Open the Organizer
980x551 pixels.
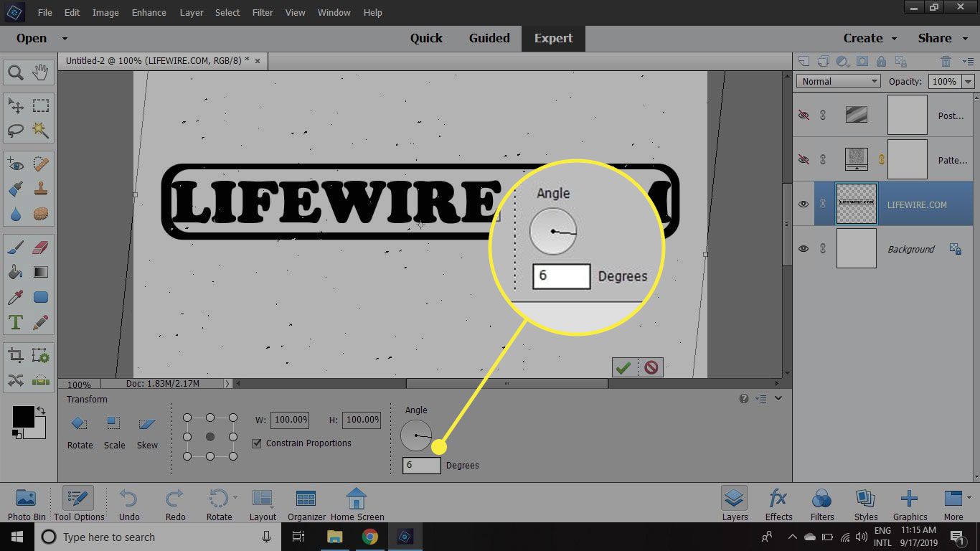pos(306,505)
